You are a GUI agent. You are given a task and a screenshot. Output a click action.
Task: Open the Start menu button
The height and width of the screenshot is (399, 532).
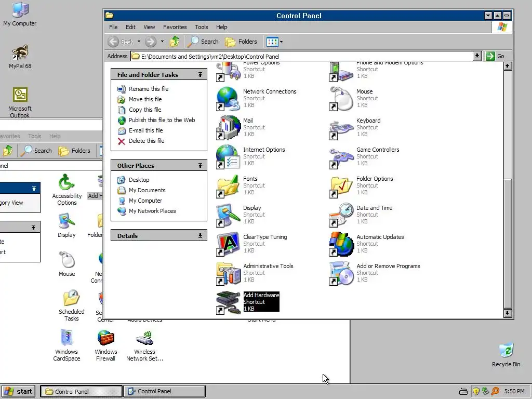click(x=18, y=391)
